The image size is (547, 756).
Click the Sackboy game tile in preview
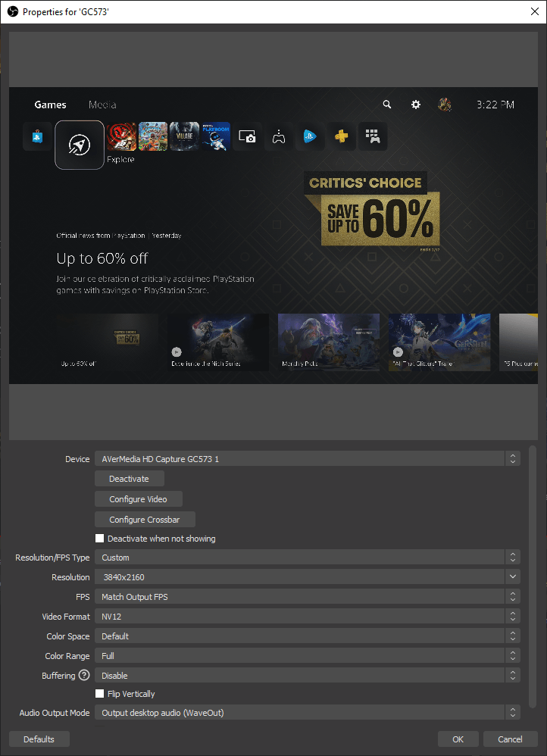coord(153,137)
